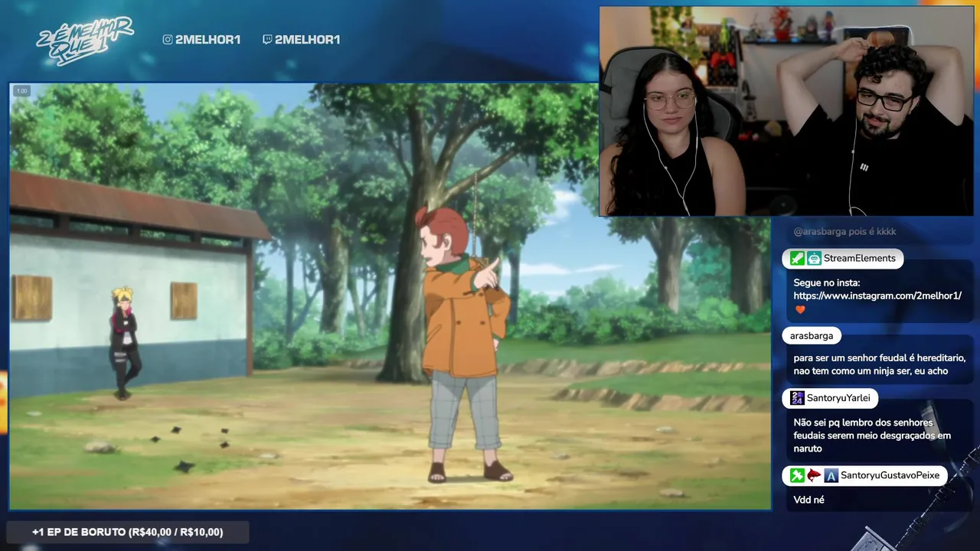The height and width of the screenshot is (551, 980).
Task: Click the Twitch icon beside 2MELHOR1
Action: [266, 40]
